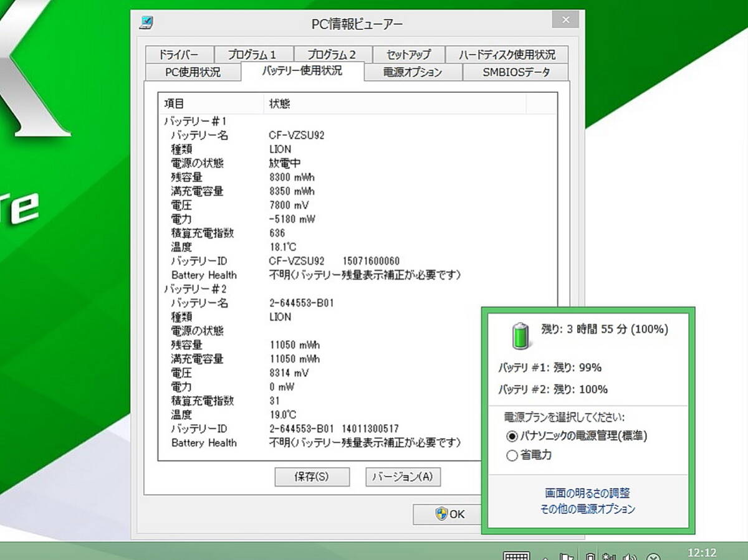Click the PC情報ビューアー title bar app icon
The image size is (748, 560).
click(146, 22)
